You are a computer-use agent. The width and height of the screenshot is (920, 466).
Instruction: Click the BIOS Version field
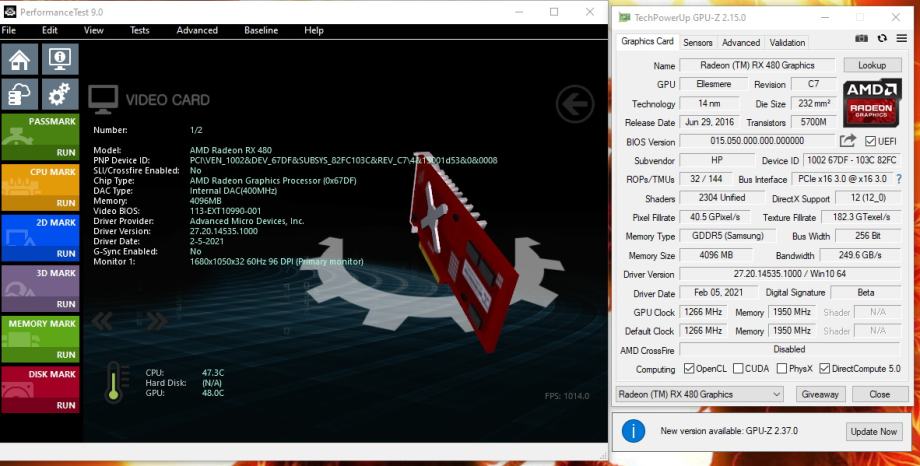[x=757, y=141]
